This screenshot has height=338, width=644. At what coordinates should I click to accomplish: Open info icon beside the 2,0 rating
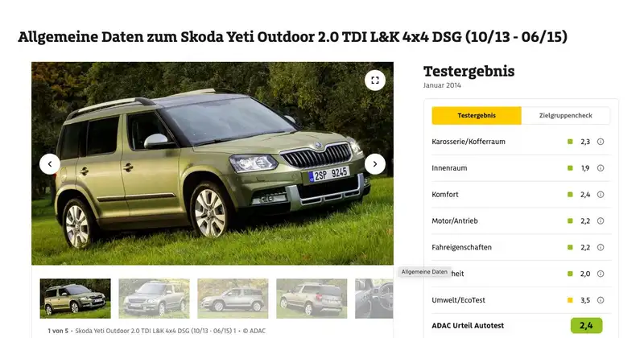[x=600, y=274]
